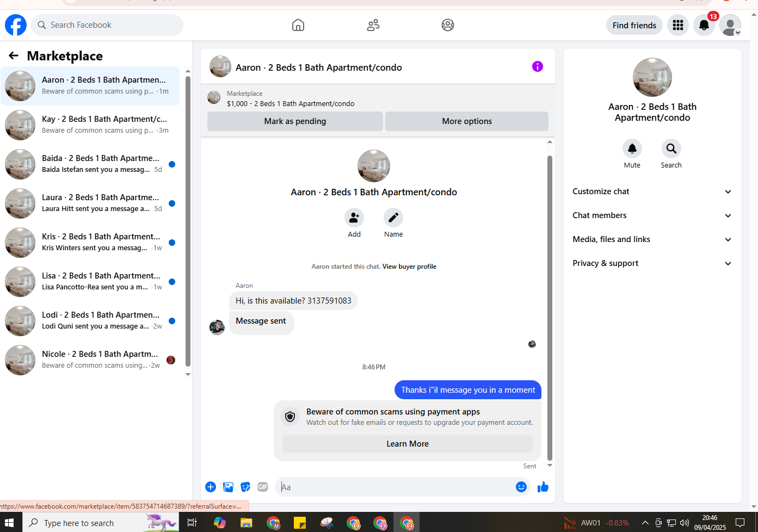Open the Facebook menu grid icon

(x=678, y=25)
